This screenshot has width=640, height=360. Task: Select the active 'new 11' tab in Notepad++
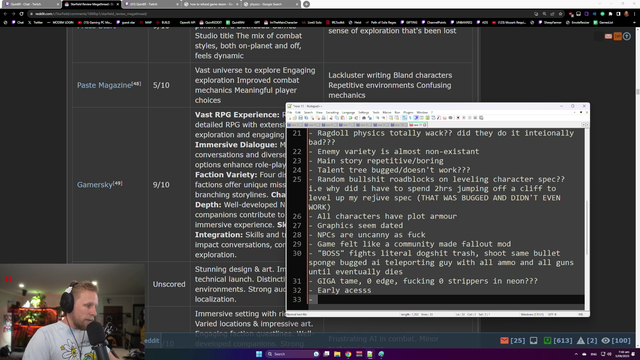418,124
